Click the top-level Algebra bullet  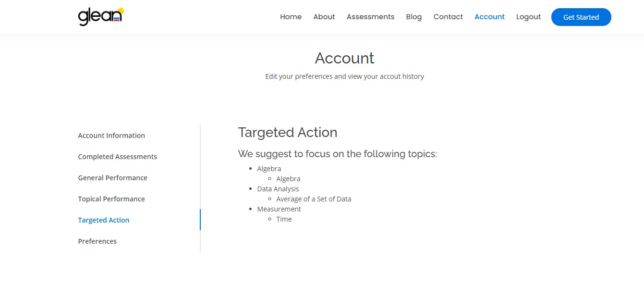coord(269,169)
